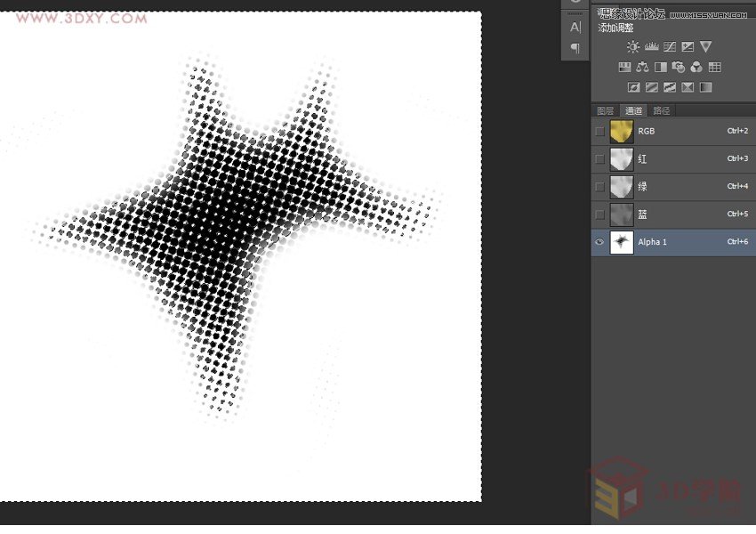The width and height of the screenshot is (756, 534).
Task: Add a Selective Color adjustment
Action: [x=688, y=87]
